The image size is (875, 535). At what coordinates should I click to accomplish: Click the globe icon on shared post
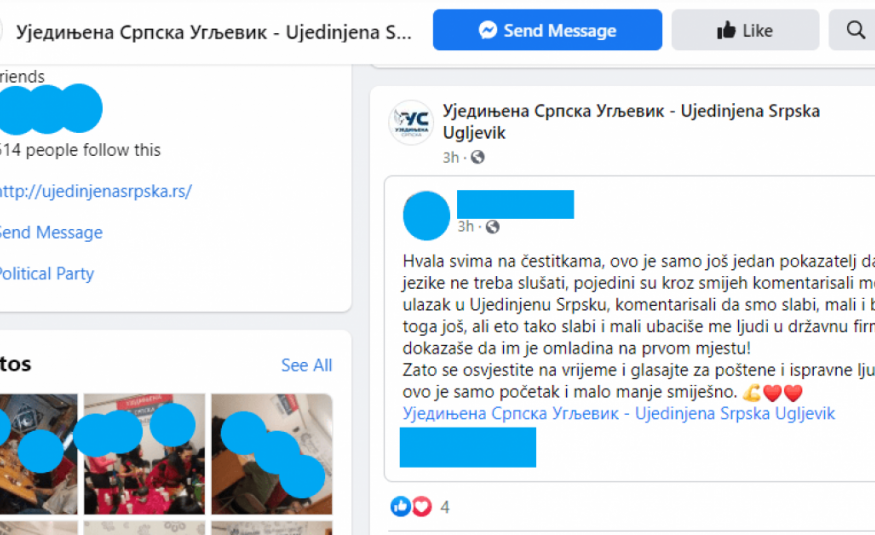pyautogui.click(x=492, y=226)
